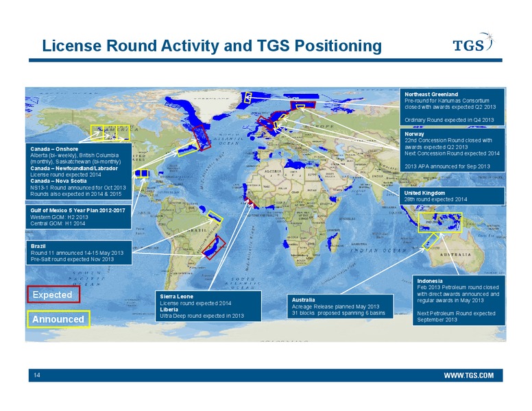Select '2013 APA announced for Sep 2013' line
This screenshot has width=532, height=411.
(x=447, y=166)
